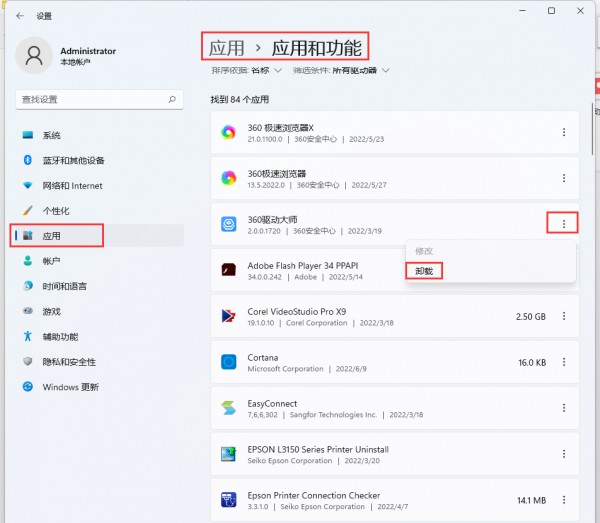Open 游戏 settings section
Screen dimensions: 600x523
(99, 311)
